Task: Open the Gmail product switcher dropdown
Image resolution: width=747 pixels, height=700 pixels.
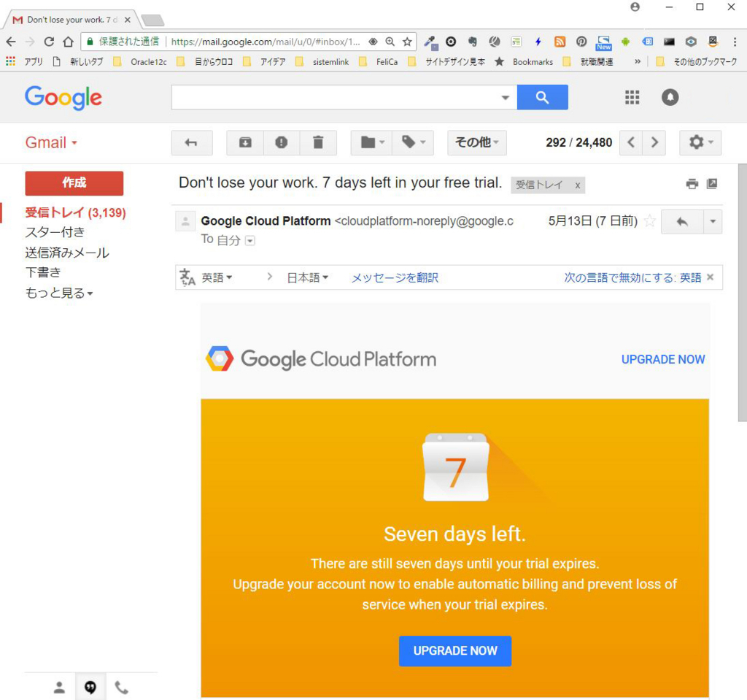Action: coord(51,142)
